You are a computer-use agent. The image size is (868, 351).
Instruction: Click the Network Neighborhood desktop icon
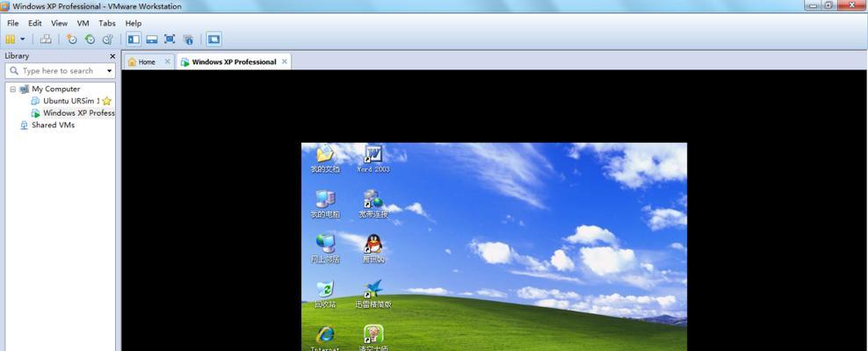(x=325, y=248)
